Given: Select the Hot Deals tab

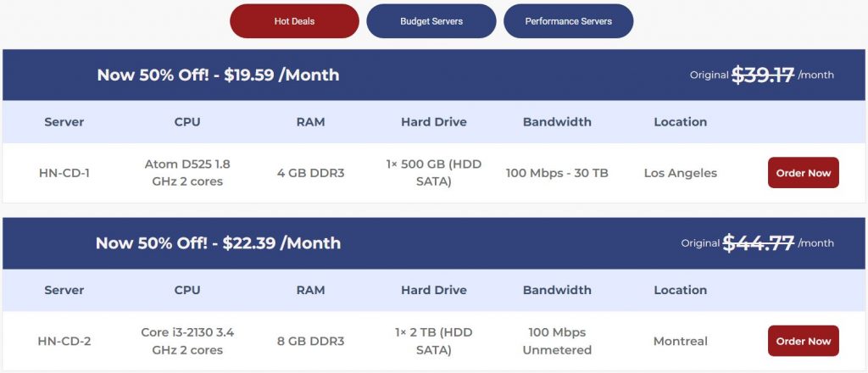Looking at the screenshot, I should tap(294, 21).
